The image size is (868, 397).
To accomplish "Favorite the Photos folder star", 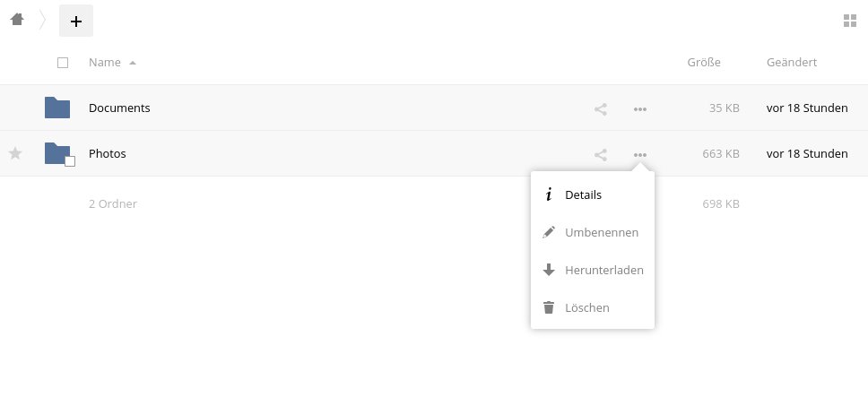I will click(x=15, y=154).
